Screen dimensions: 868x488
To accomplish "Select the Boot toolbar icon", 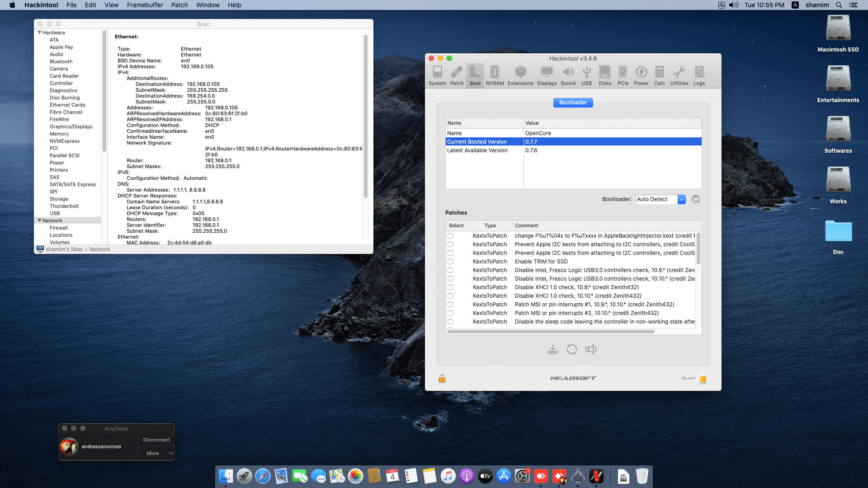I will pos(475,75).
